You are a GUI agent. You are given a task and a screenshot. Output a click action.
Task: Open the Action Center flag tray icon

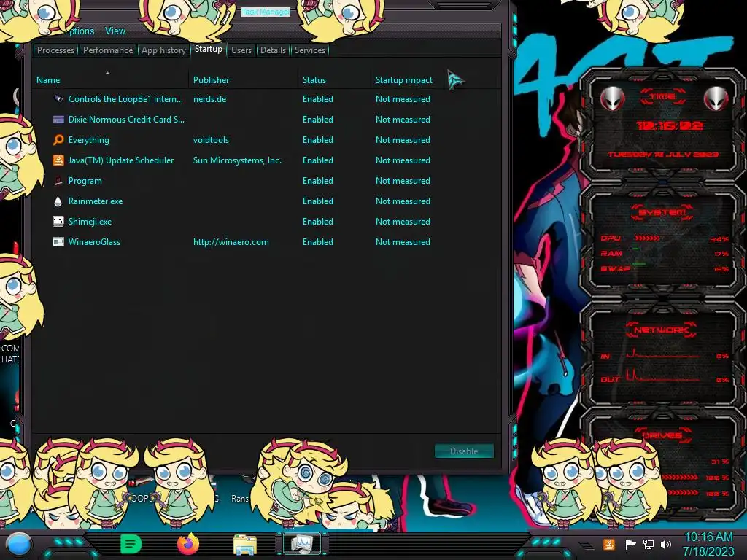(630, 544)
